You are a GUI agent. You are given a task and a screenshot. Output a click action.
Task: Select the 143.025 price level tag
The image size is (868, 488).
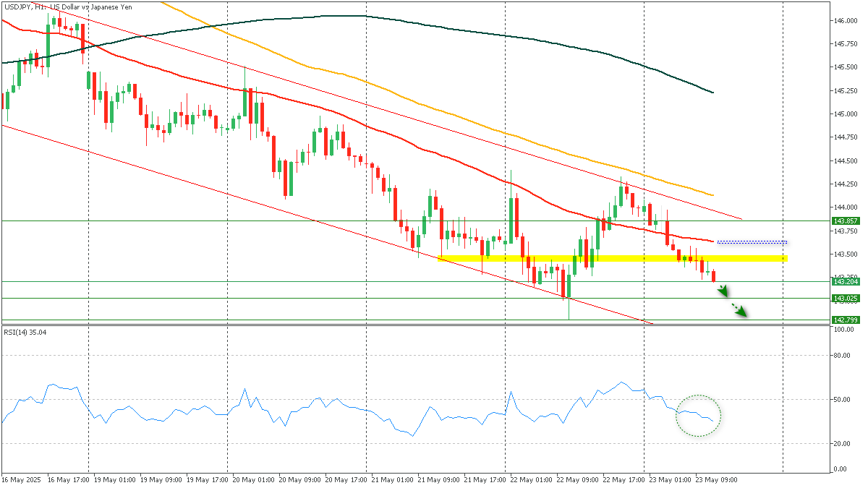point(846,298)
